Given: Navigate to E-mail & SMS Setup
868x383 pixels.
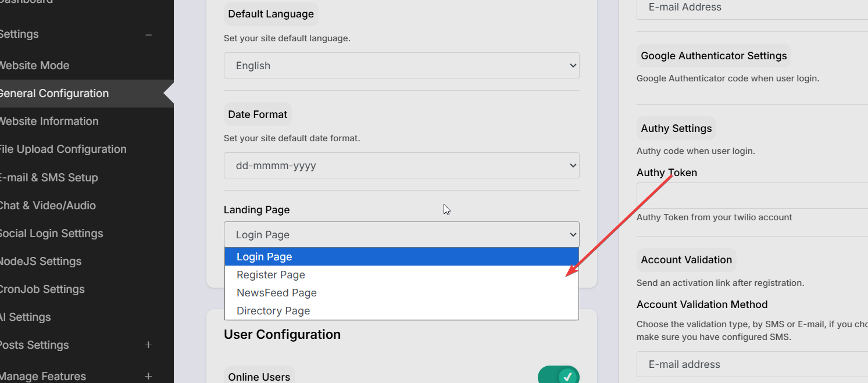Looking at the screenshot, I should point(49,178).
